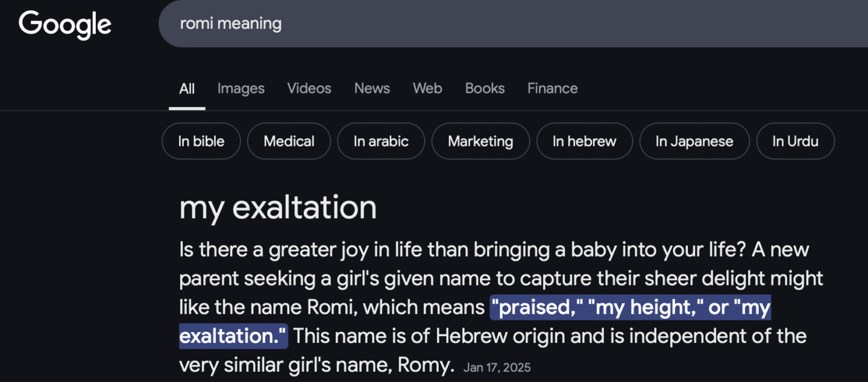
Task: Select the Marketing suggestion chip
Action: pos(480,142)
